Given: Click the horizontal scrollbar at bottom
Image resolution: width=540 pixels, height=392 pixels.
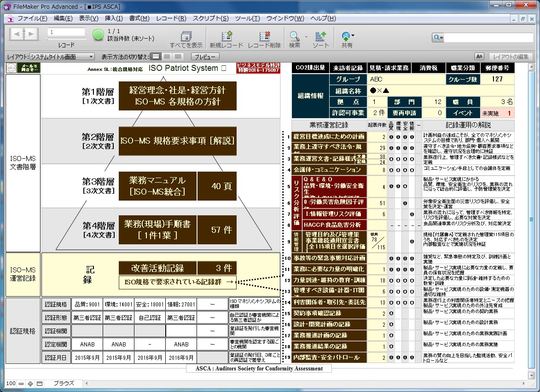Looking at the screenshot, I should pyautogui.click(x=305, y=383).
